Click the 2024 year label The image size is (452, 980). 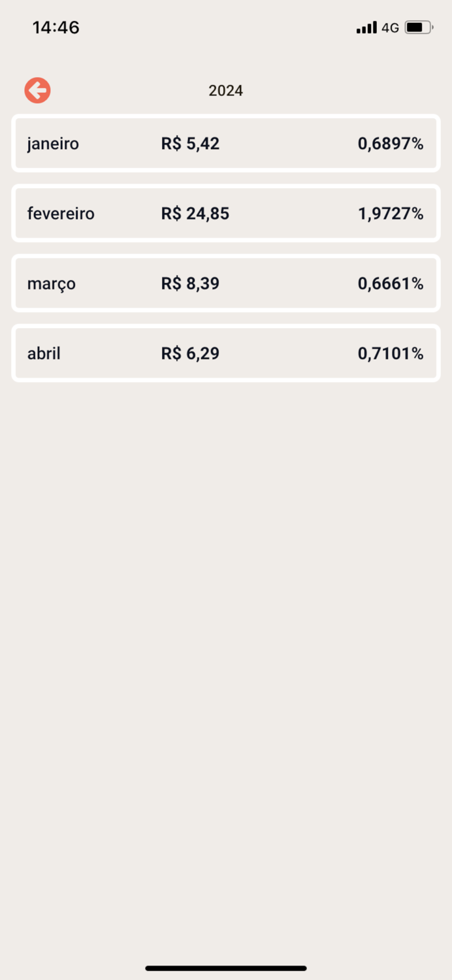[x=225, y=90]
